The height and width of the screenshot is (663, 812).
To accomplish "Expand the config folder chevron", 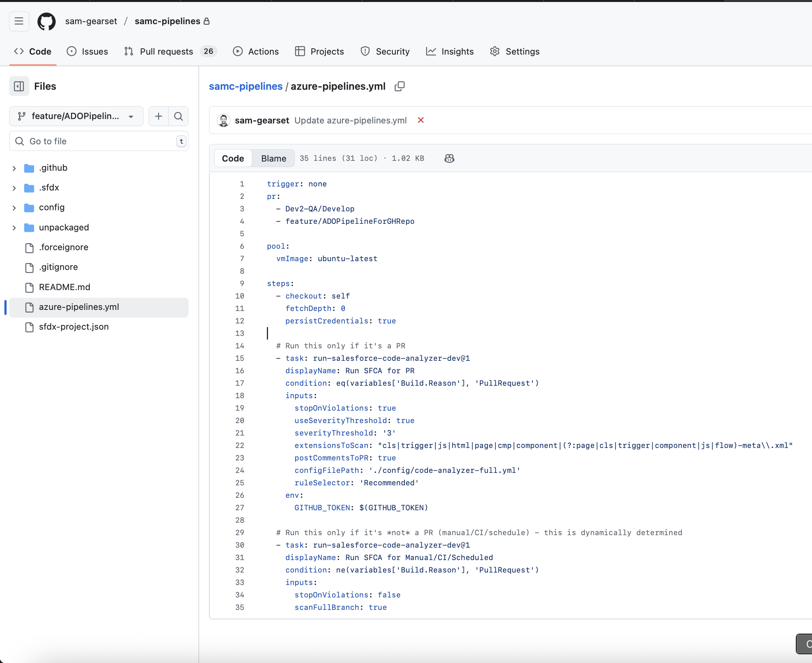I will point(14,208).
